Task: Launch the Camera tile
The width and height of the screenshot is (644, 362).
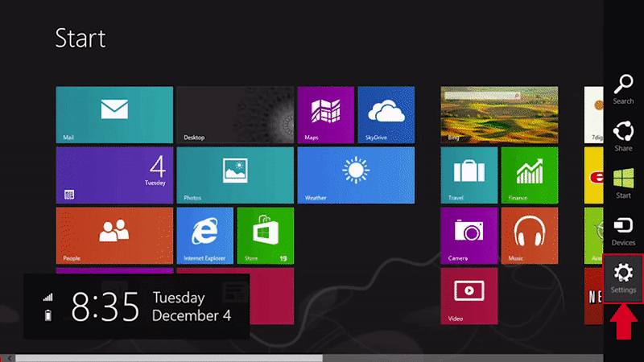Action: 469,235
